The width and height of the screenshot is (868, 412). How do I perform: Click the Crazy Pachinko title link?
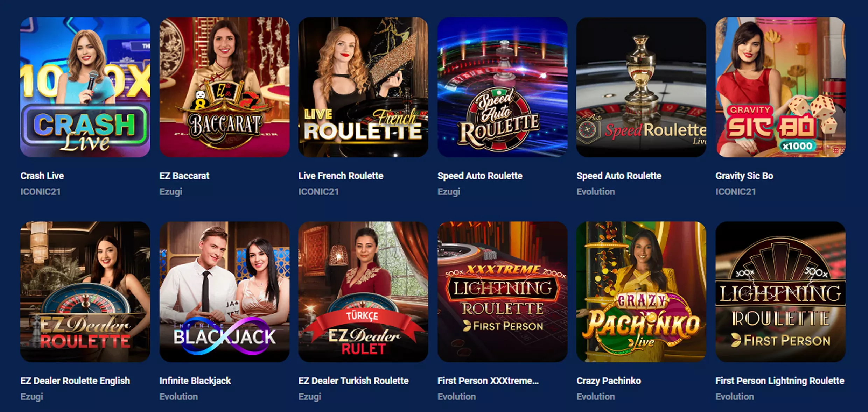[x=609, y=381]
